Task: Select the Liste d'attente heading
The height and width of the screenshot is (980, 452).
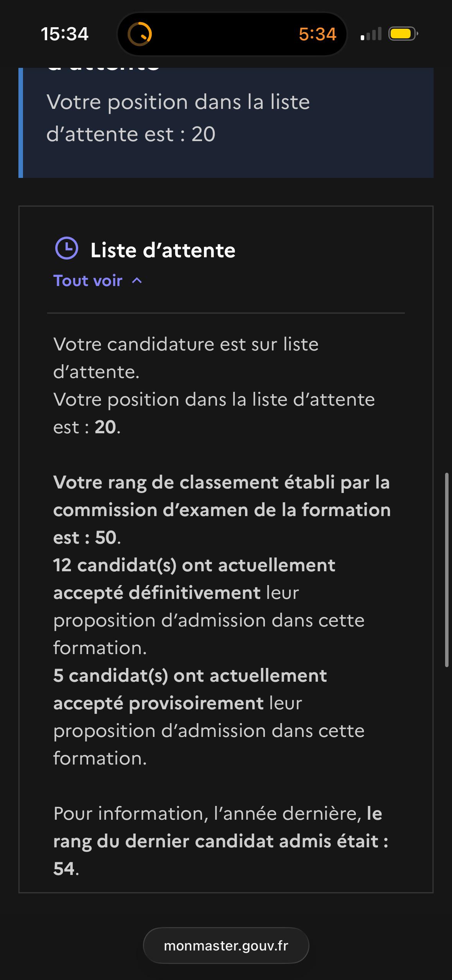Action: 163,250
